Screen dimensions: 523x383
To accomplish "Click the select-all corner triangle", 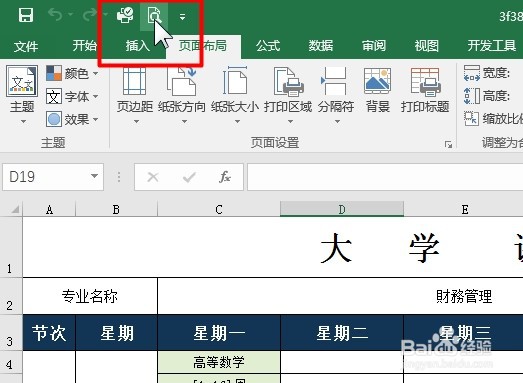I will 14,209.
